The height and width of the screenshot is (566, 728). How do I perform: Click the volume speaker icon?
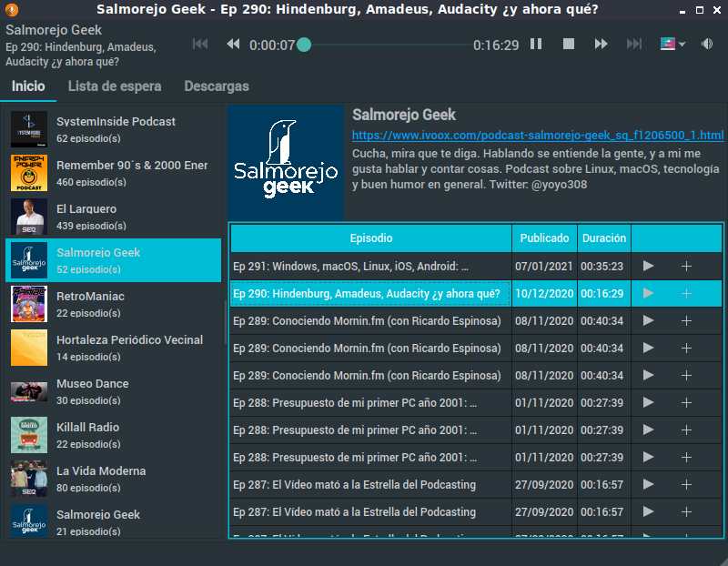click(707, 44)
